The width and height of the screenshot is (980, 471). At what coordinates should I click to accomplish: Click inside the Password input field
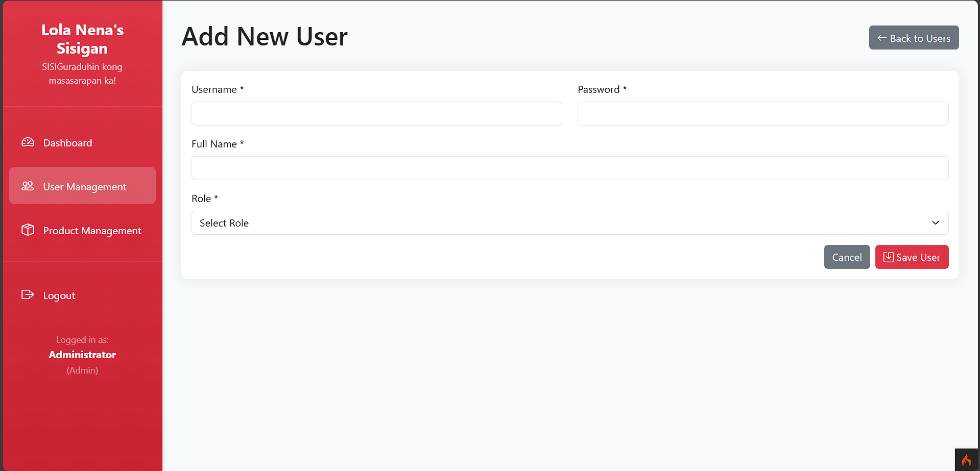tap(762, 113)
